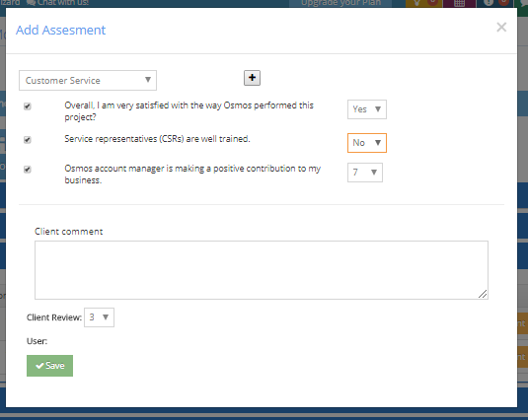Click the lightbulb icon in the top bar
The width and height of the screenshot is (528, 420).
click(x=416, y=3)
